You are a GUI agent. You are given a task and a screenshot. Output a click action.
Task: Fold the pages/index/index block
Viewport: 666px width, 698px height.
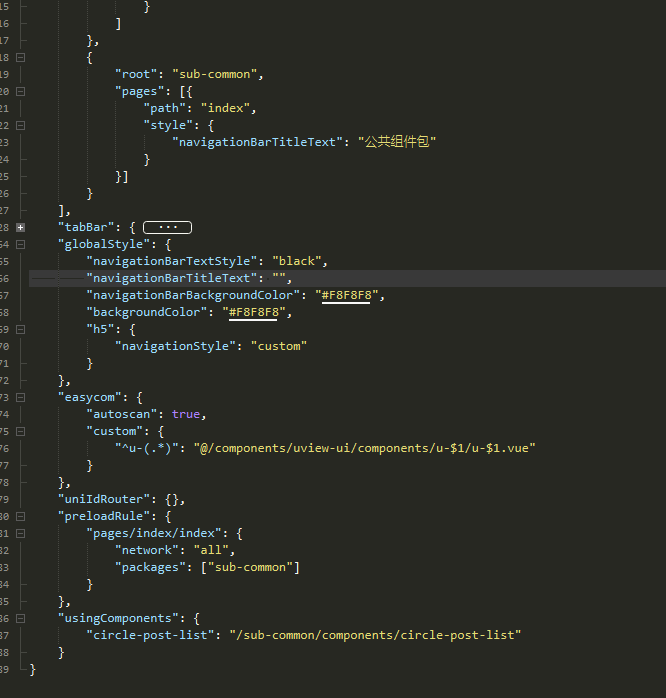click(20, 533)
